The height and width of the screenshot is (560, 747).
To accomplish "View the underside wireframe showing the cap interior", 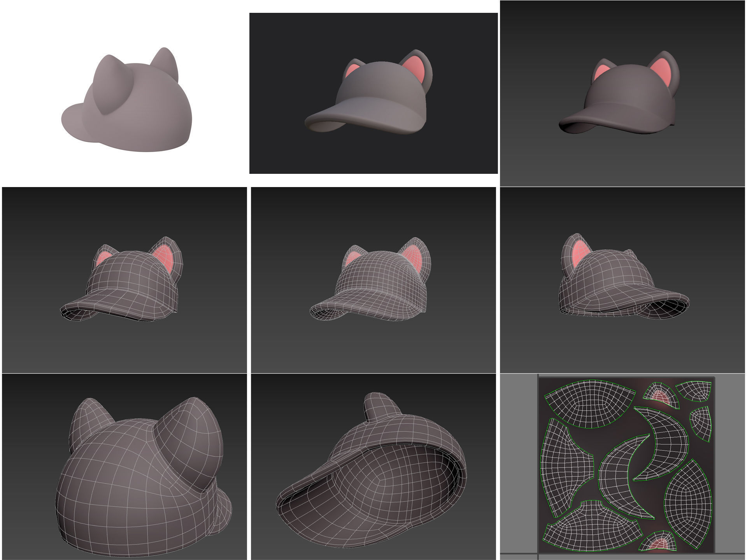I will click(x=373, y=467).
